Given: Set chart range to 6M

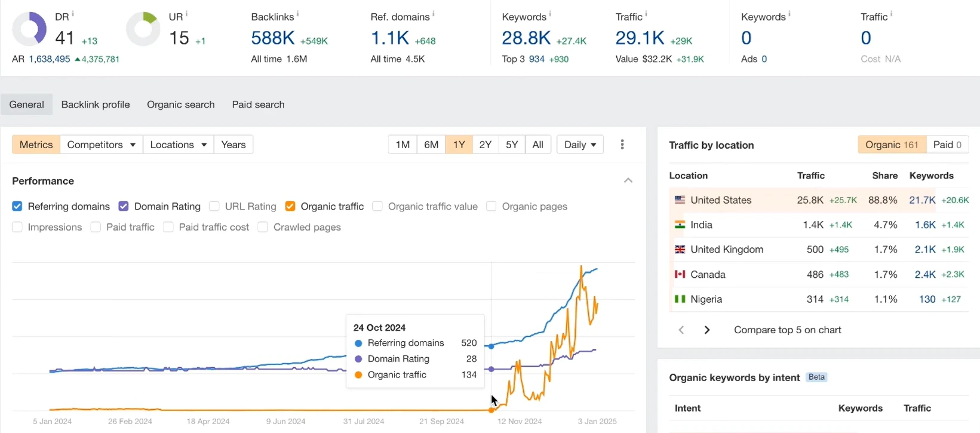Looking at the screenshot, I should pos(431,145).
